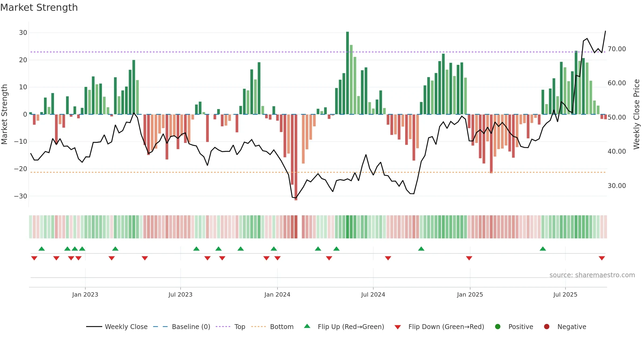Click the red Flip Down triangle legend icon
Screen dimensions: 644x362
coord(398,327)
